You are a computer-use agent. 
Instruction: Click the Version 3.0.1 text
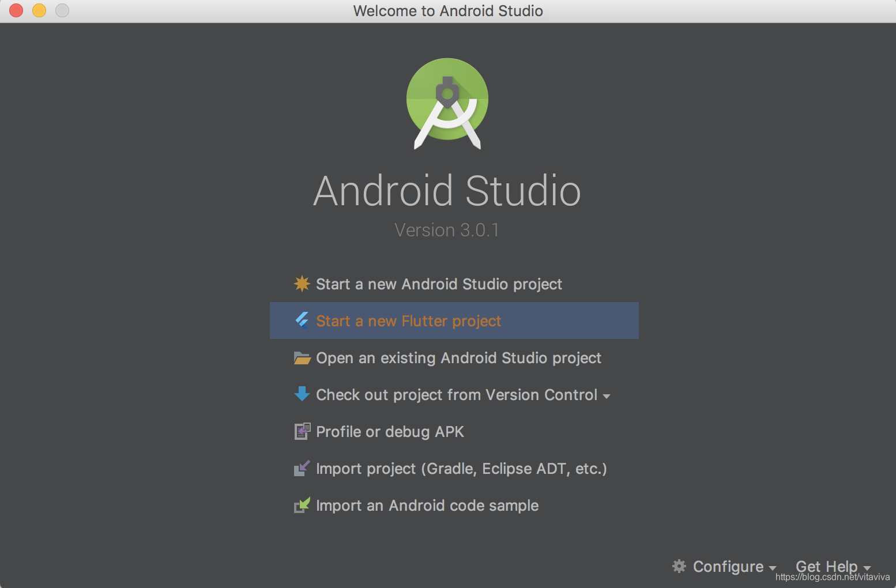click(x=447, y=230)
